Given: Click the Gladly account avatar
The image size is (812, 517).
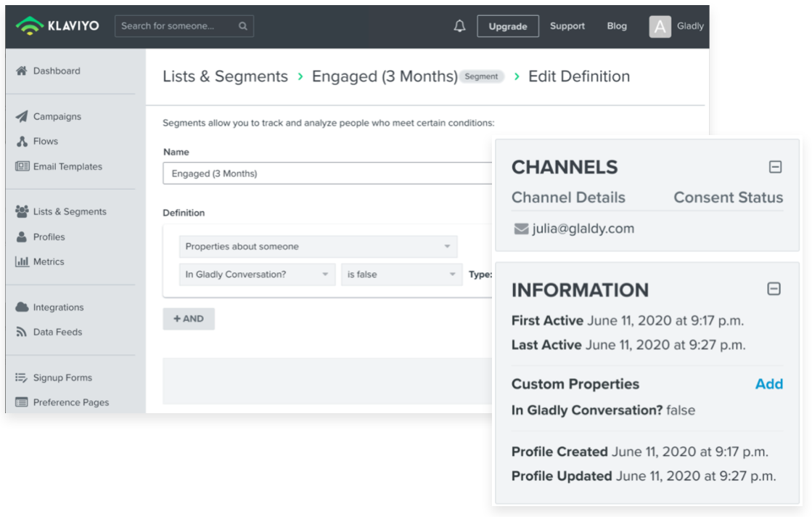Looking at the screenshot, I should (x=660, y=26).
